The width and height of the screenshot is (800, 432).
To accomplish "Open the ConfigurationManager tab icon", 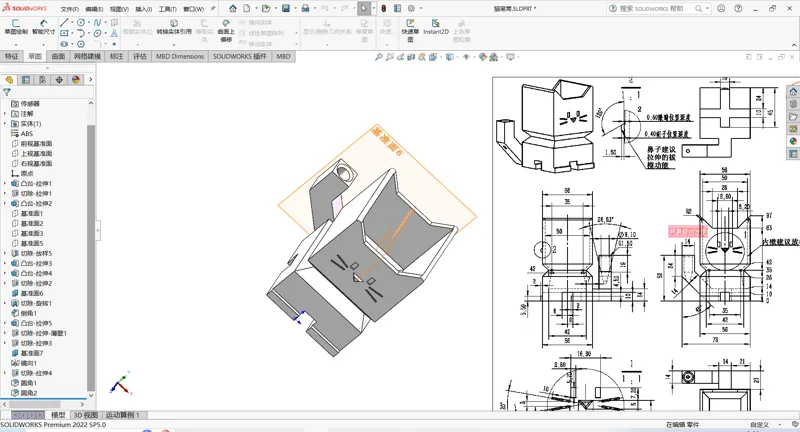I will (42, 80).
